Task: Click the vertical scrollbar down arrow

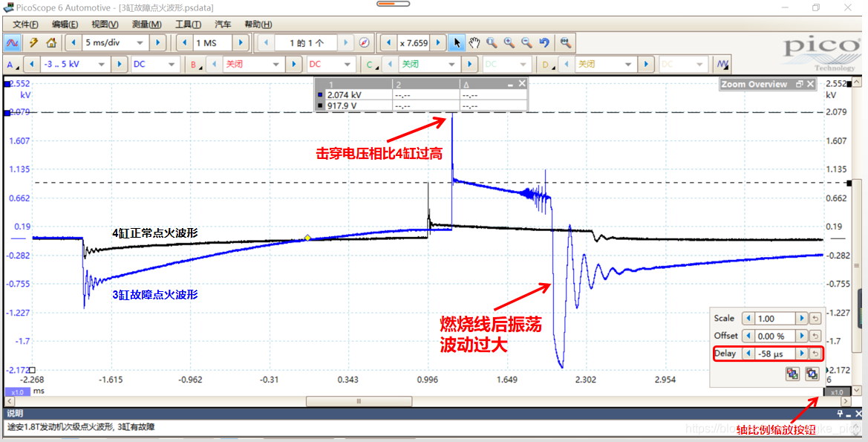Action: point(857,390)
